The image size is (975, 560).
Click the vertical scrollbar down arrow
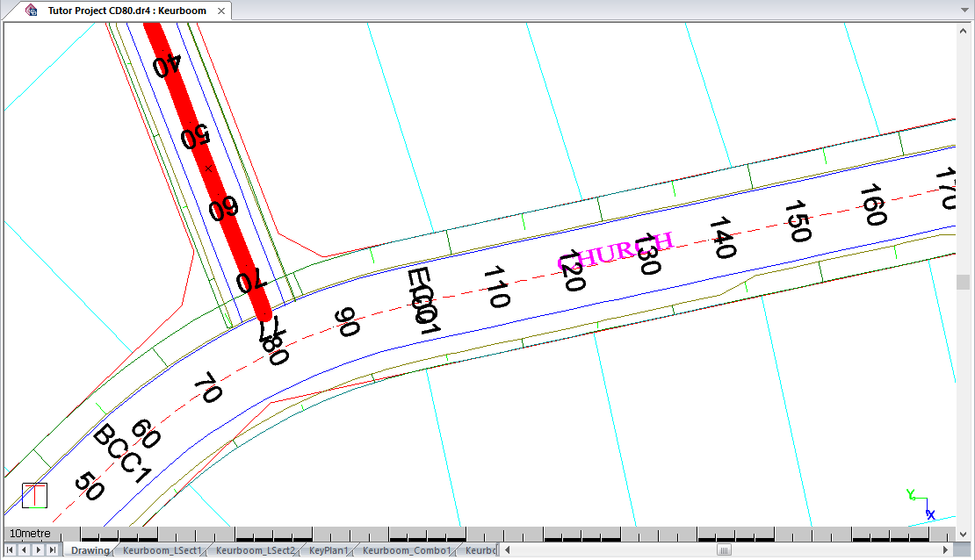coord(964,533)
